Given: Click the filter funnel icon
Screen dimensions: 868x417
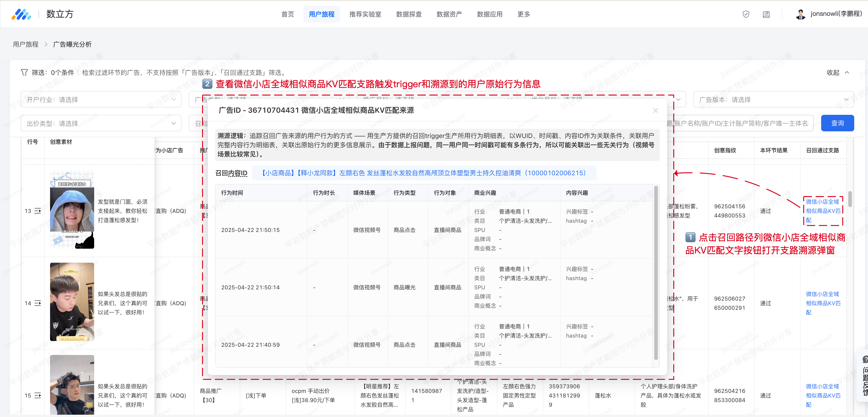Looking at the screenshot, I should click(x=24, y=72).
